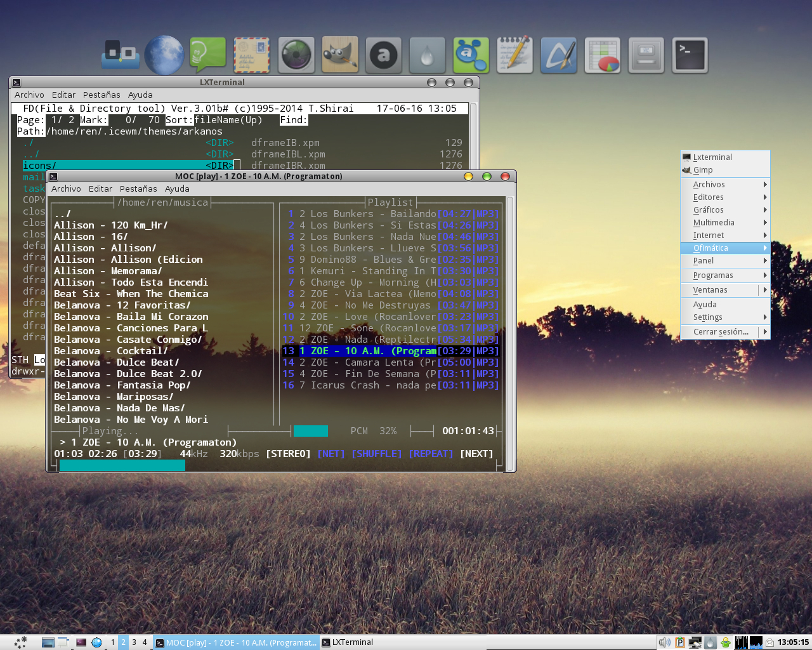Expand the Cerrar sesión submenu arrow
The image size is (812, 650).
pos(765,332)
